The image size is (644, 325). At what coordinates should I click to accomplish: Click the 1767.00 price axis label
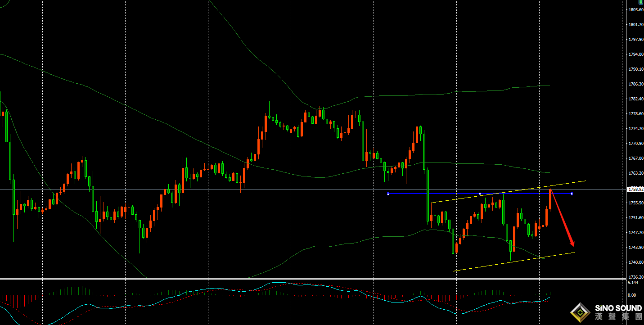click(x=635, y=158)
